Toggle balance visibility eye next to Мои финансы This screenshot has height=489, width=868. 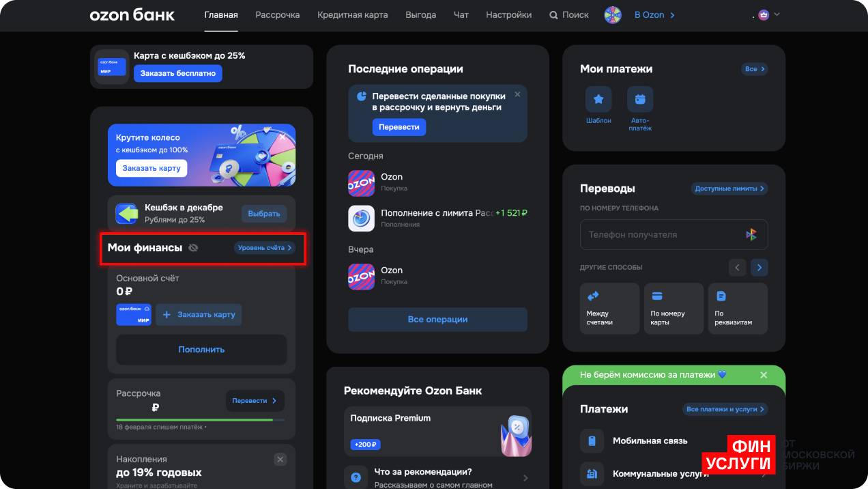pyautogui.click(x=193, y=248)
